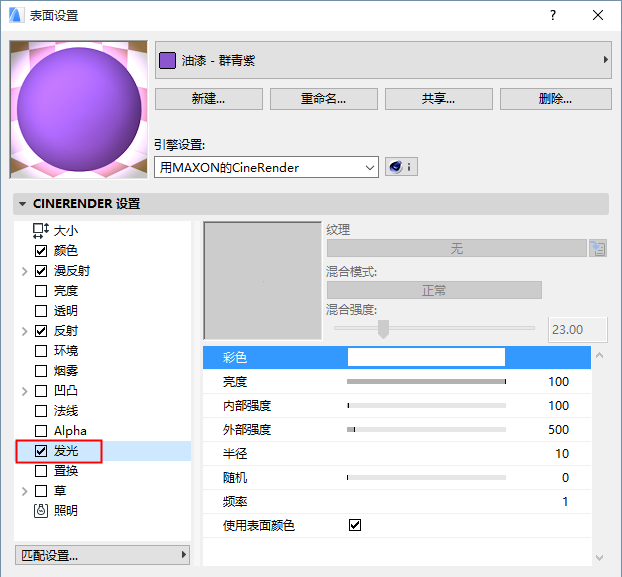Expand the 反射 tree node
Screen dimensions: 622x577
pos(25,331)
